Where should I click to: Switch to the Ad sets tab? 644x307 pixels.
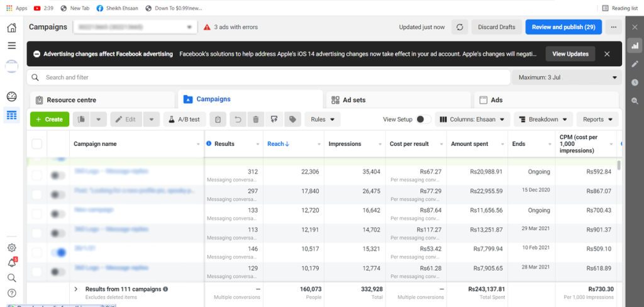[x=397, y=100]
